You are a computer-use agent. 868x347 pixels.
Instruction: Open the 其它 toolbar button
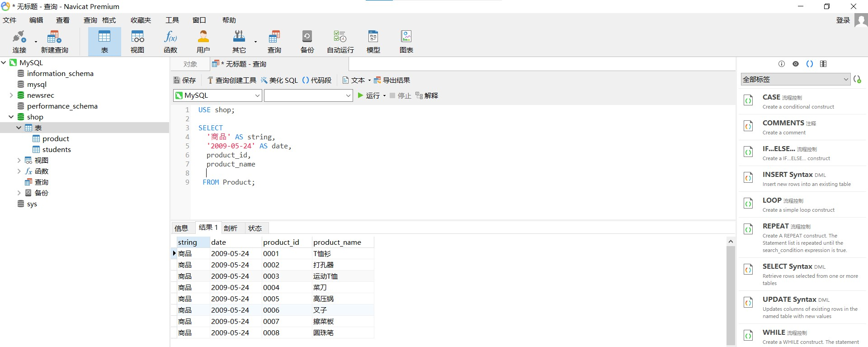coord(239,42)
